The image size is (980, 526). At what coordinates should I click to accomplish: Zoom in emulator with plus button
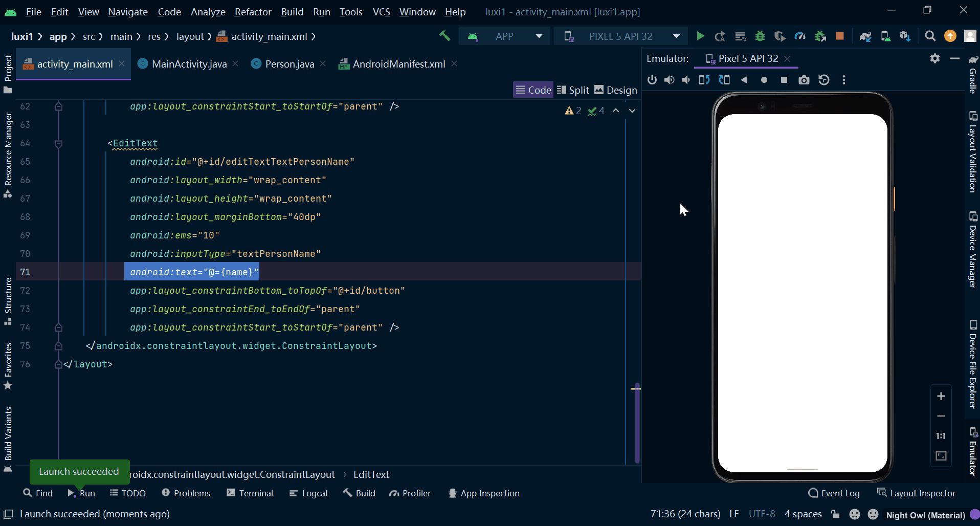pos(941,396)
